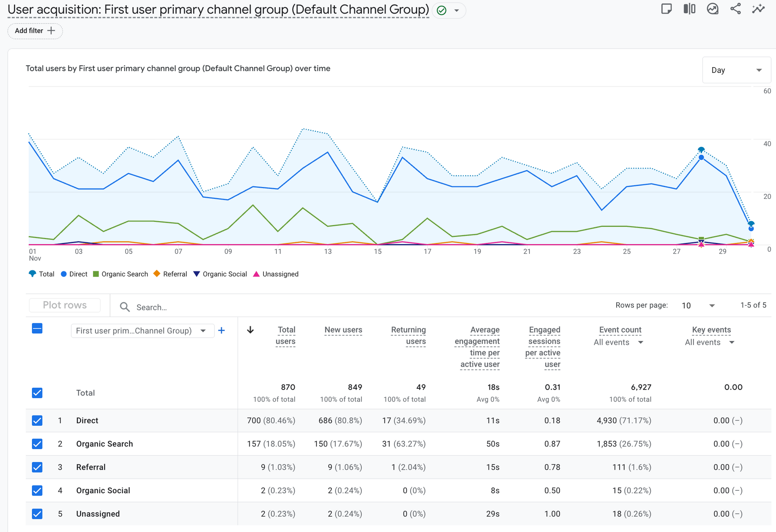
Task: Click the edit comparisons icon
Action: tap(689, 9)
